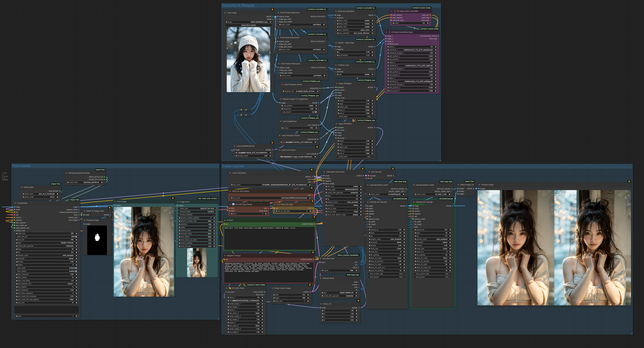The width and height of the screenshot is (644, 348).
Task: Decrease cfg with left arrow in FaceDetailer
Action: pos(17,252)
